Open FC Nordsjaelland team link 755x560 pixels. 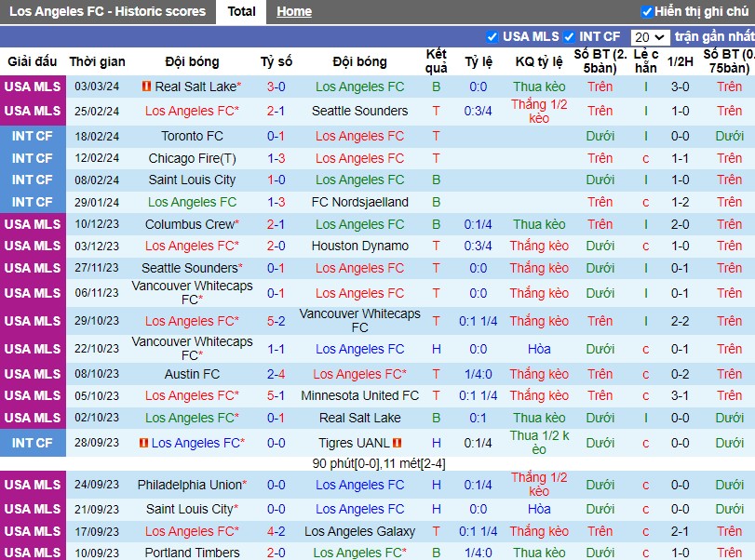359,202
